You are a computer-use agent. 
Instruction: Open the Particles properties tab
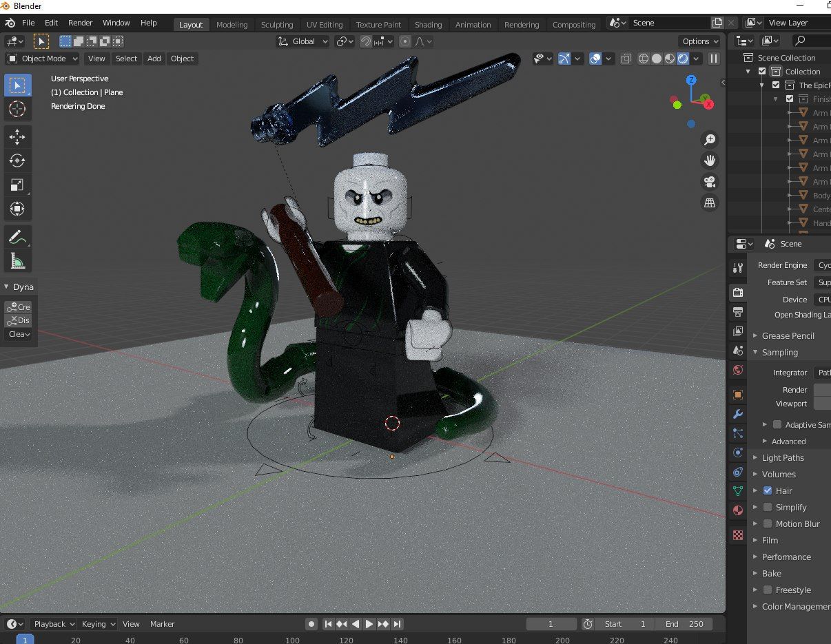pos(737,433)
